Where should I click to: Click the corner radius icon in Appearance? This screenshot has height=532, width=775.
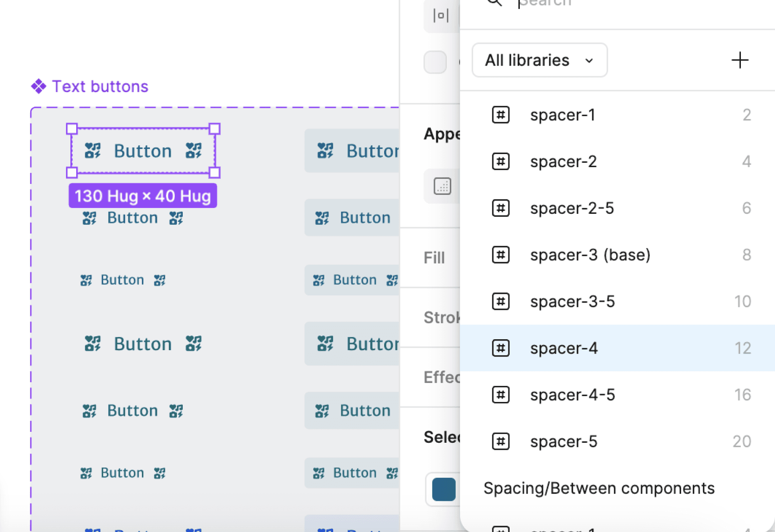point(442,186)
